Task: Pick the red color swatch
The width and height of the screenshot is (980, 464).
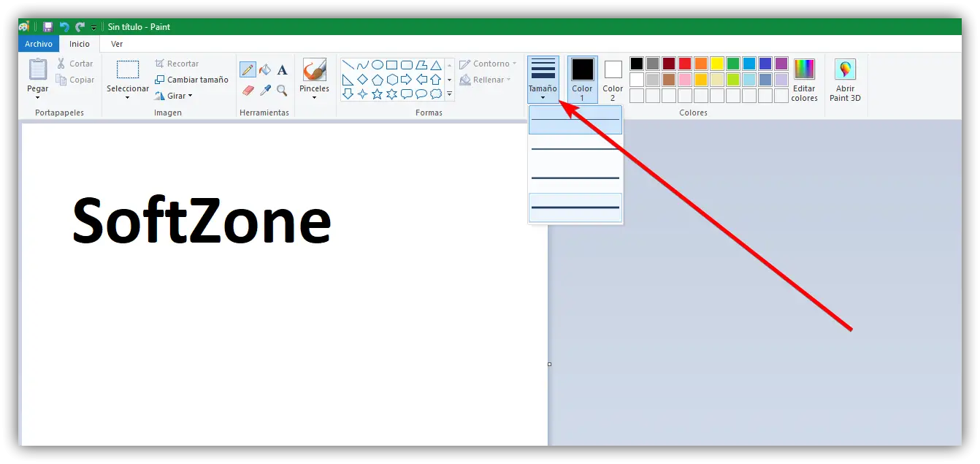Action: point(685,64)
